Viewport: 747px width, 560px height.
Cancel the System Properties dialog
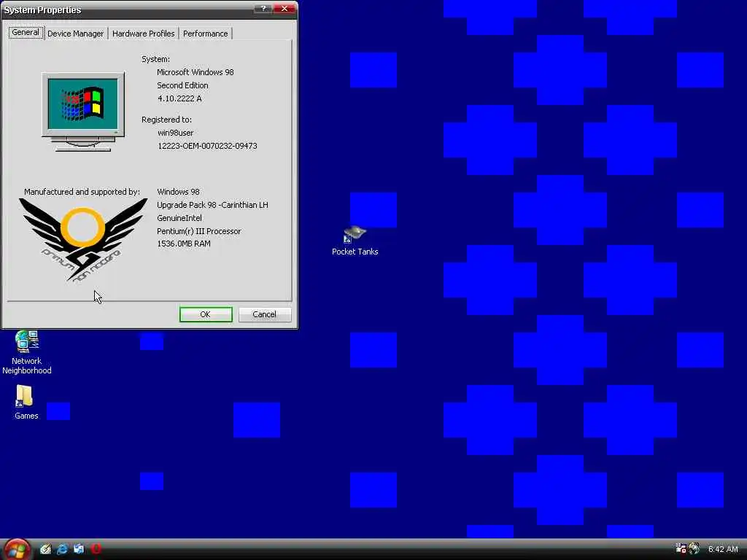pos(264,314)
